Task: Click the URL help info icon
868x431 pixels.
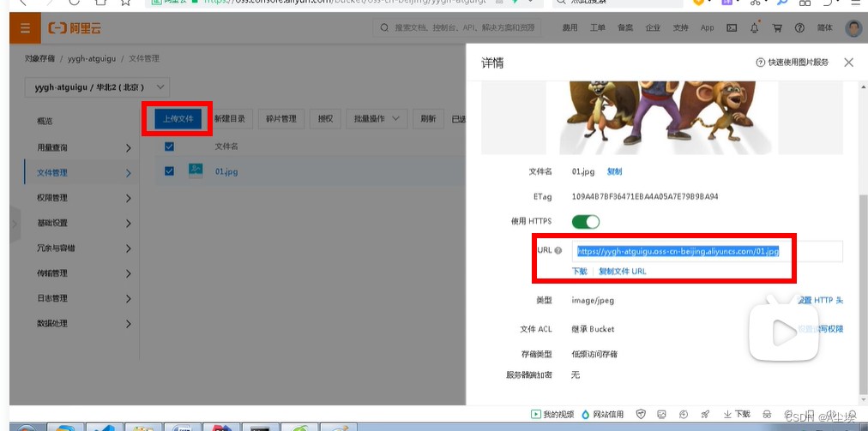Action: tap(558, 250)
